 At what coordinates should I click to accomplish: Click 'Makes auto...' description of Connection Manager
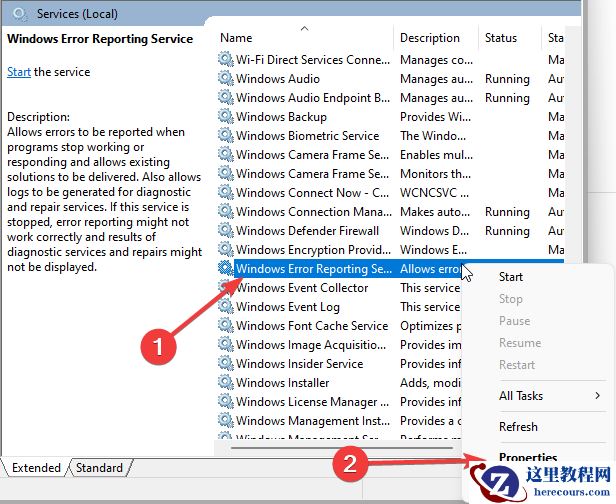click(x=435, y=212)
